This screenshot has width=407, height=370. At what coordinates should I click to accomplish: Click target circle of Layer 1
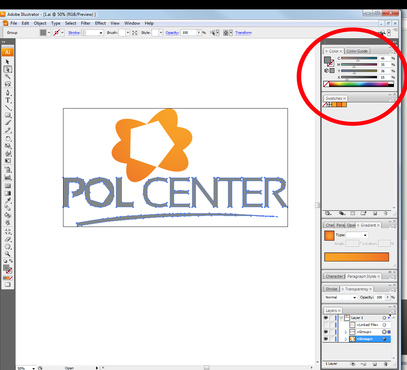(384, 318)
